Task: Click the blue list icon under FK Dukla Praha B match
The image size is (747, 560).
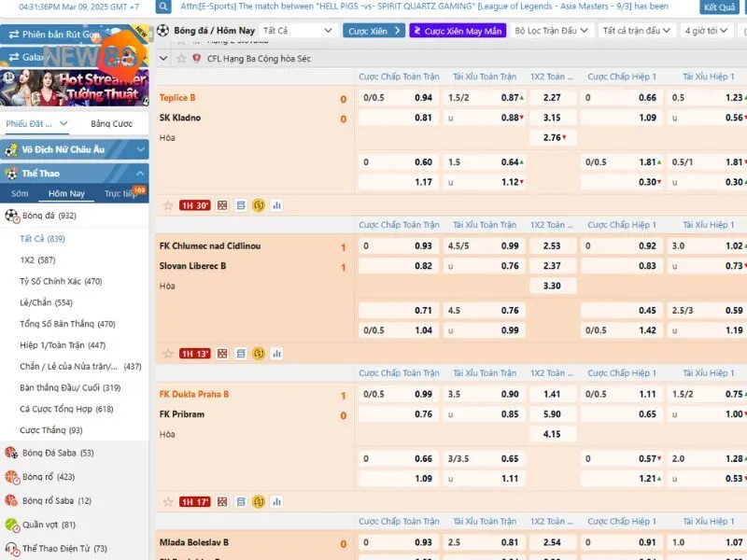Action: point(241,501)
